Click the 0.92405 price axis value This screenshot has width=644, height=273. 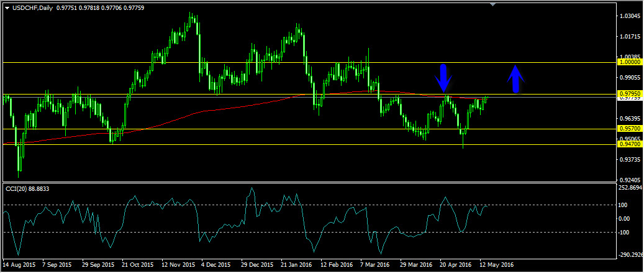coord(630,180)
